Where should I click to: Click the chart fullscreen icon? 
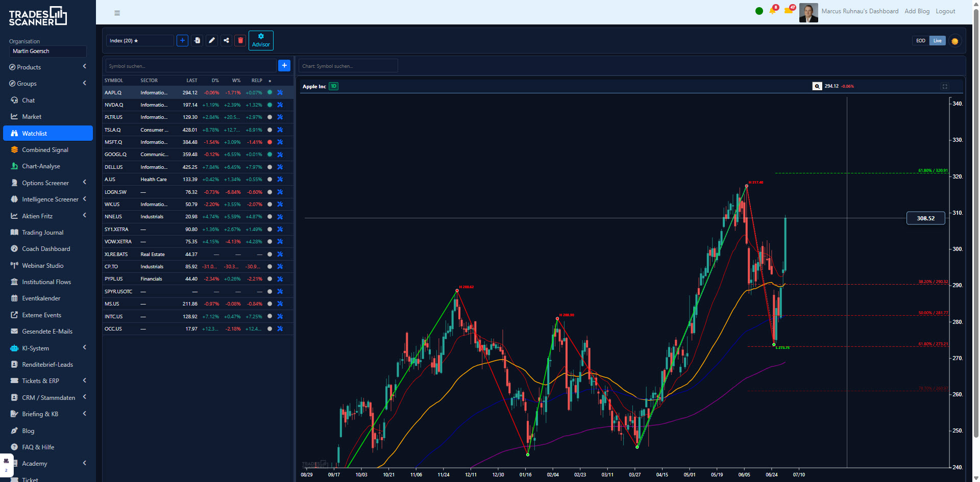(945, 86)
